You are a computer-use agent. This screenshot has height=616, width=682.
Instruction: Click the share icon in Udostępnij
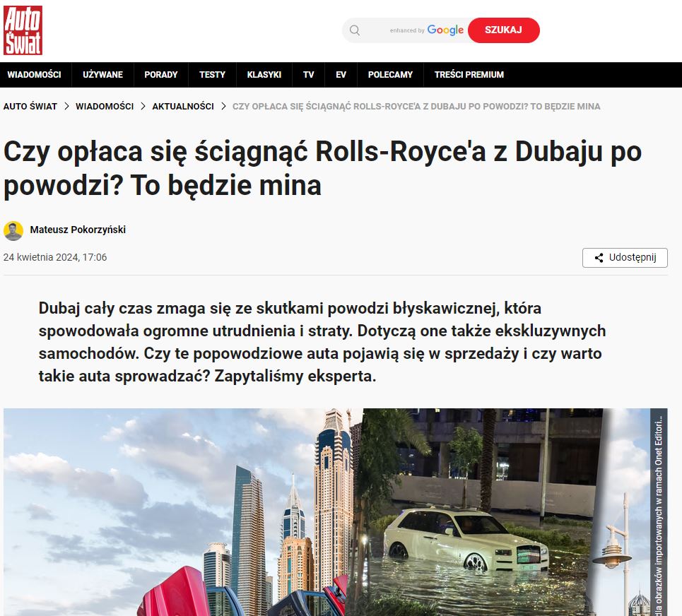[x=599, y=258]
